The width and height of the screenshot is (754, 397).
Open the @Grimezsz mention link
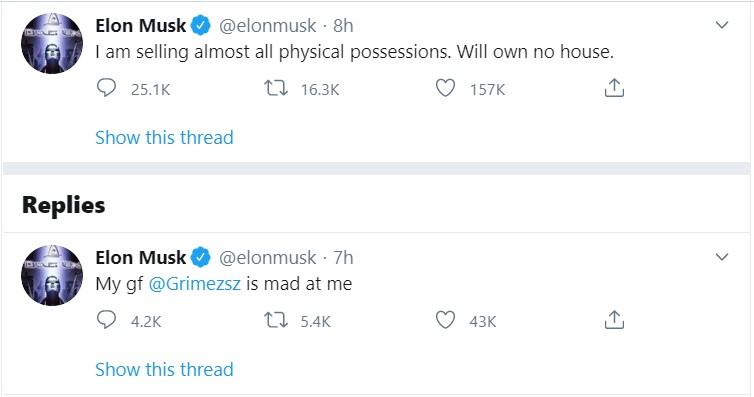[195, 284]
